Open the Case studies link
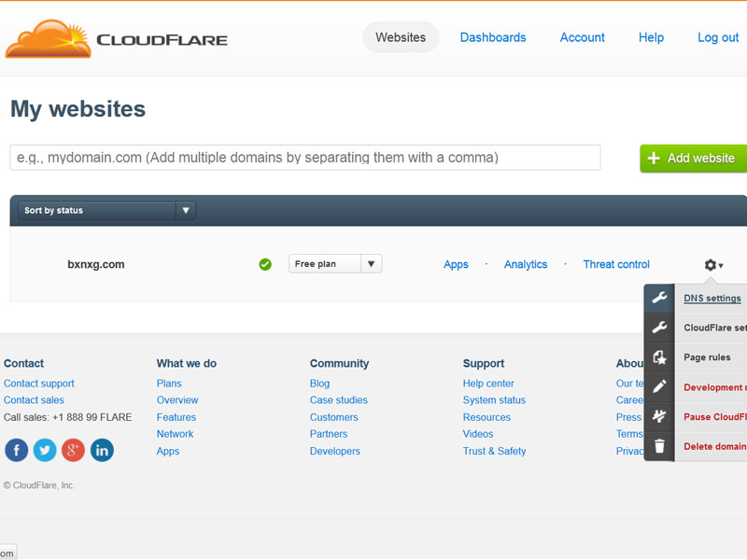The image size is (747, 560). (x=339, y=400)
